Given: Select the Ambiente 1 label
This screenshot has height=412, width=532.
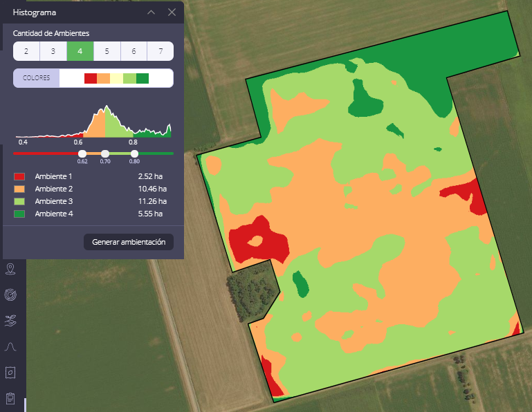Looking at the screenshot, I should 53,176.
